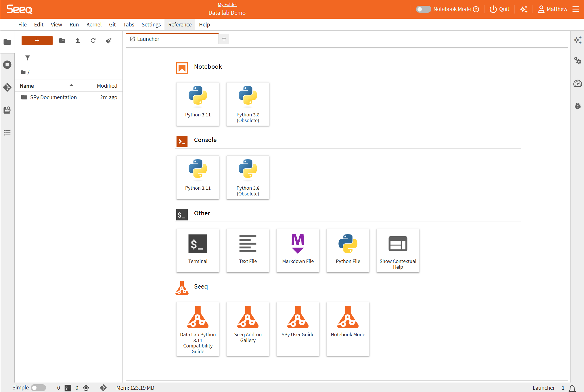Toggle Simple interface mode switch

click(x=38, y=388)
